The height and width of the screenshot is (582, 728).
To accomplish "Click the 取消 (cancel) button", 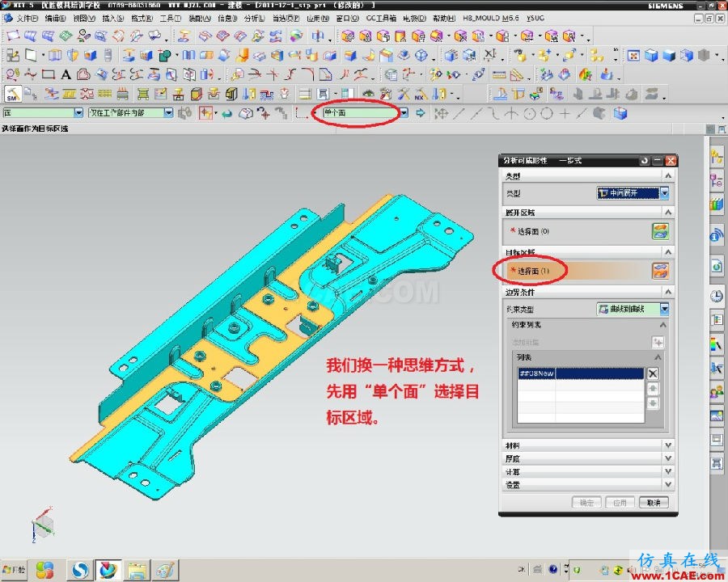I will (x=654, y=503).
